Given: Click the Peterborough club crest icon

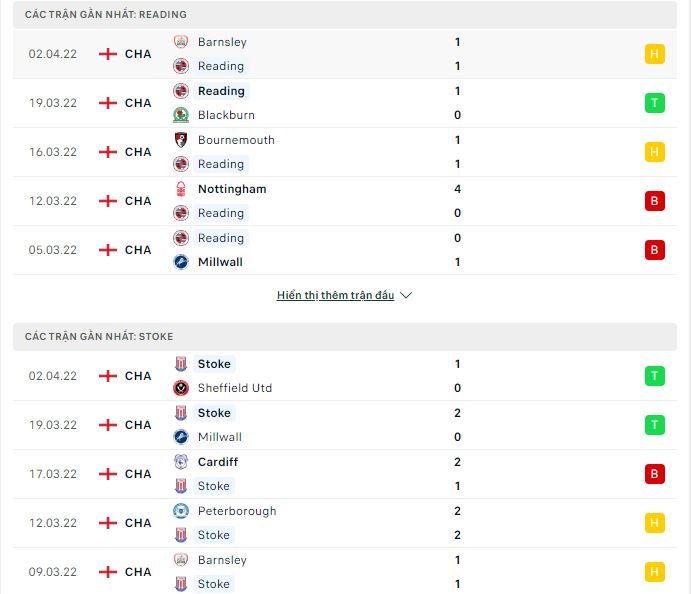Looking at the screenshot, I should click(x=181, y=511).
